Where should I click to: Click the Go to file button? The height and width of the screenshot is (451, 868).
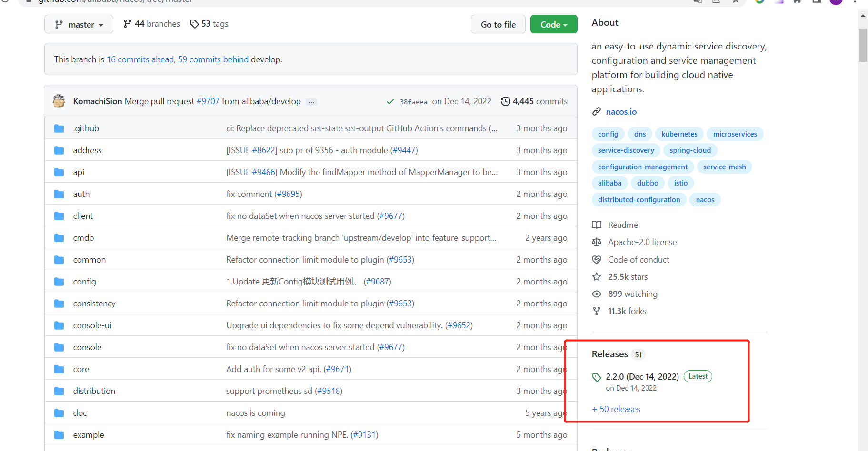(498, 24)
